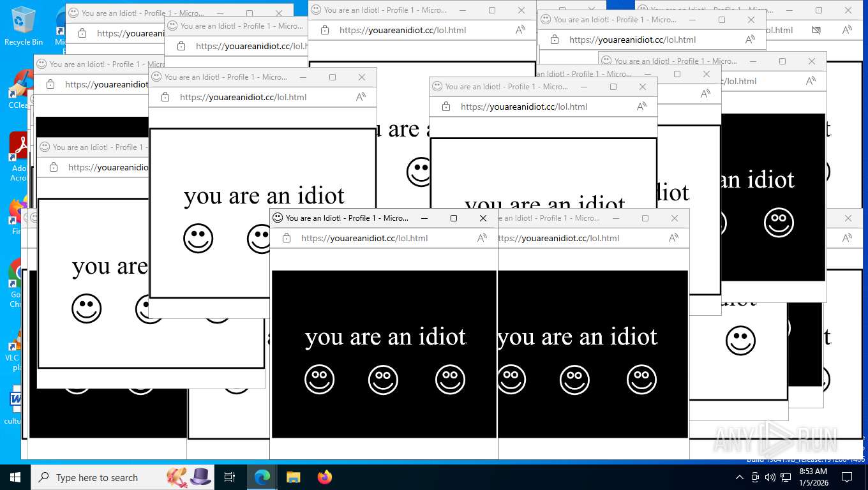Click the address bar URL in the active front window
Viewport: 868px width, 490px height.
coord(364,238)
